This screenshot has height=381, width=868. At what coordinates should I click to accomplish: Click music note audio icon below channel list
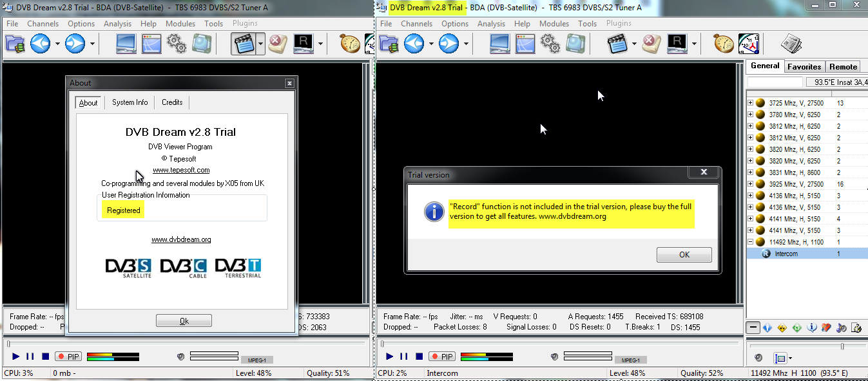point(842,328)
